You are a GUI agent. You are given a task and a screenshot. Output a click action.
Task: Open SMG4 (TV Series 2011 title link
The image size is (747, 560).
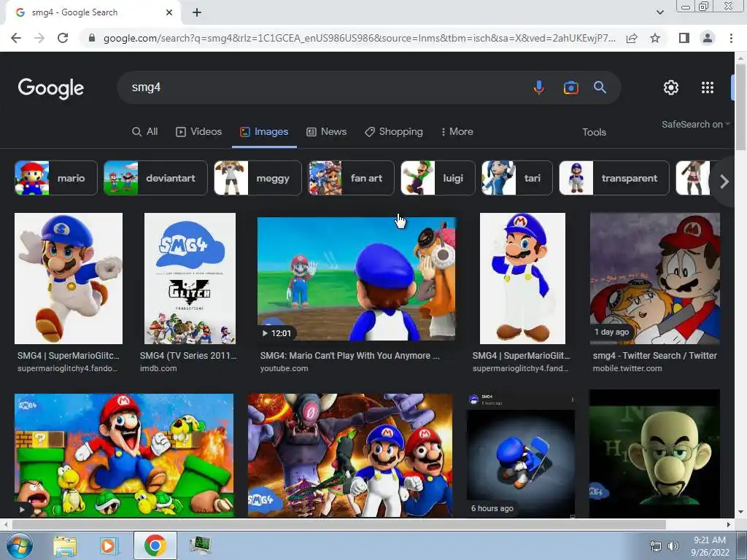click(x=188, y=356)
